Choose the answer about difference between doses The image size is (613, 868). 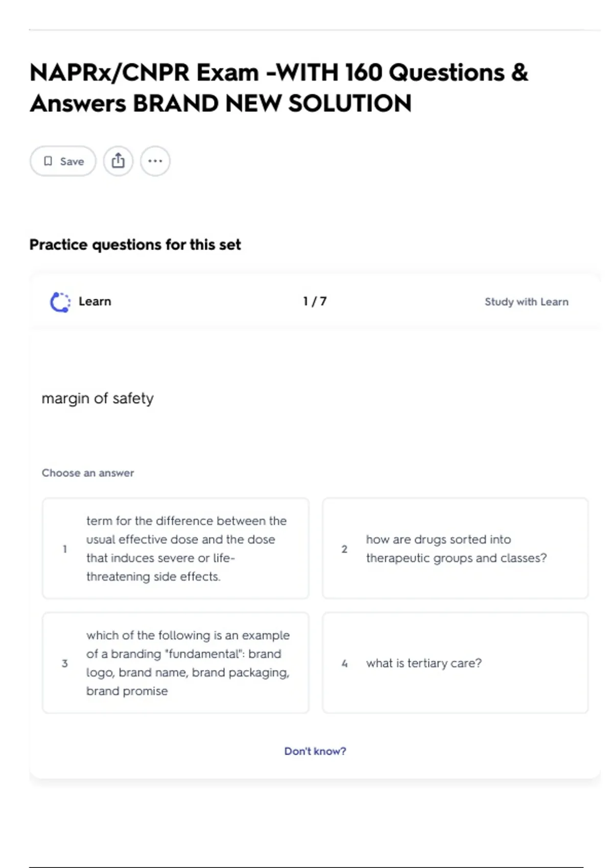click(x=186, y=548)
